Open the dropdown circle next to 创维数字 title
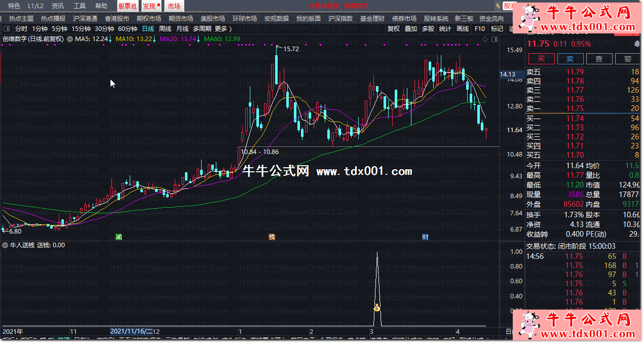 69,39
